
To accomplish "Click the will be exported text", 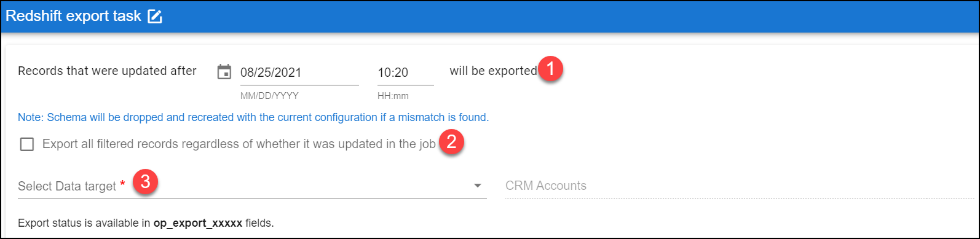I will coord(493,71).
